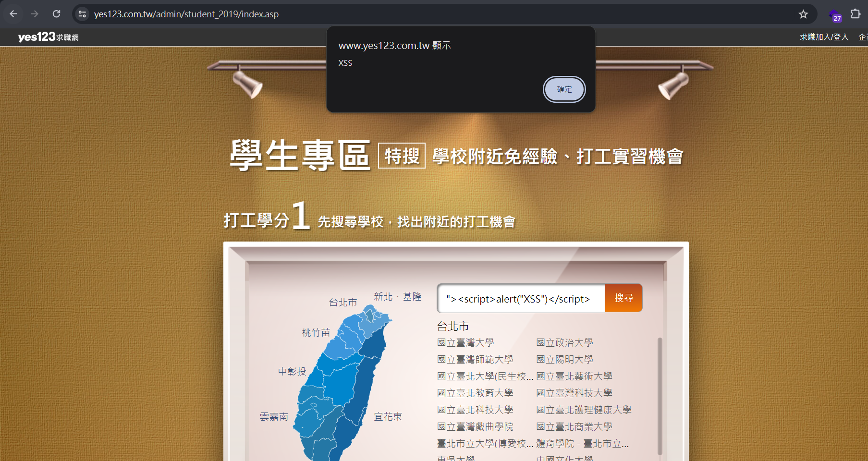Open the Extensions puzzle icon
This screenshot has width=868, height=461.
[856, 14]
